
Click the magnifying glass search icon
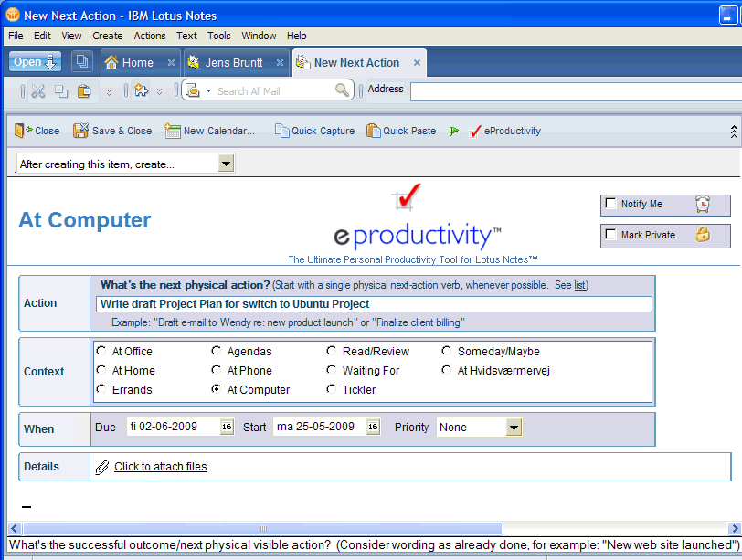pyautogui.click(x=342, y=90)
